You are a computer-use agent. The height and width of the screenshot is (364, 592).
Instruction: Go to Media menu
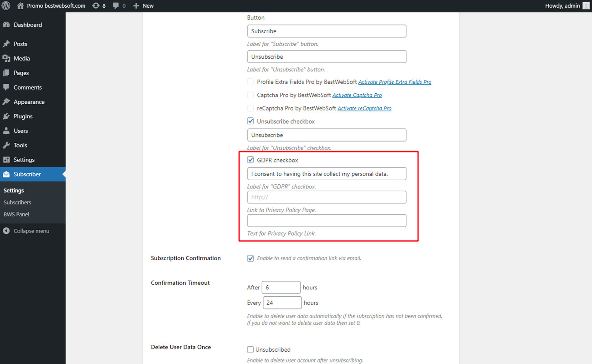pyautogui.click(x=33, y=58)
